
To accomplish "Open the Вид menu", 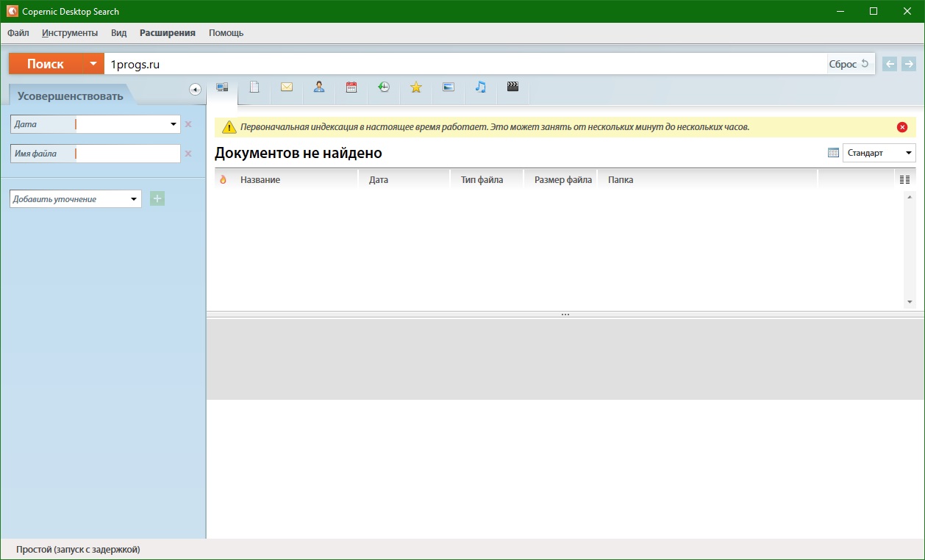I will 119,33.
